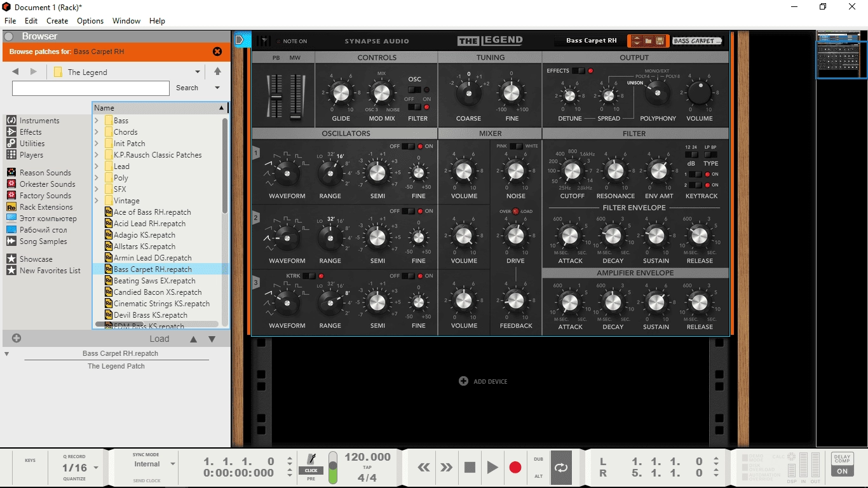Close the patch browse mode with the X
The image size is (868, 488).
tap(217, 51)
